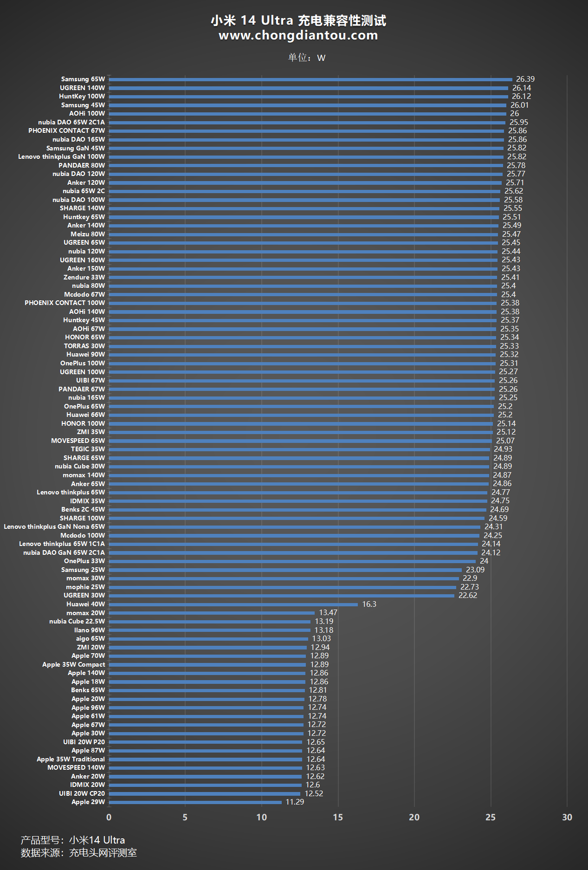The image size is (588, 870).
Task: Click the 'UIBI 20W CP20' label
Action: click(x=82, y=793)
